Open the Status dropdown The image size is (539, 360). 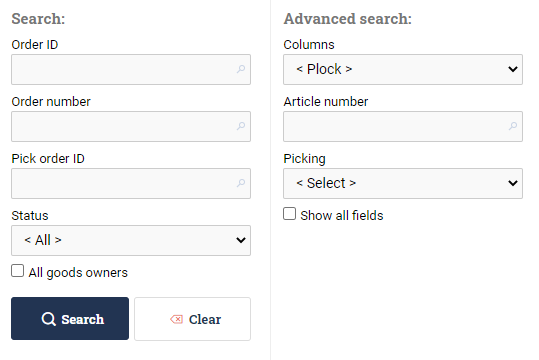[131, 240]
